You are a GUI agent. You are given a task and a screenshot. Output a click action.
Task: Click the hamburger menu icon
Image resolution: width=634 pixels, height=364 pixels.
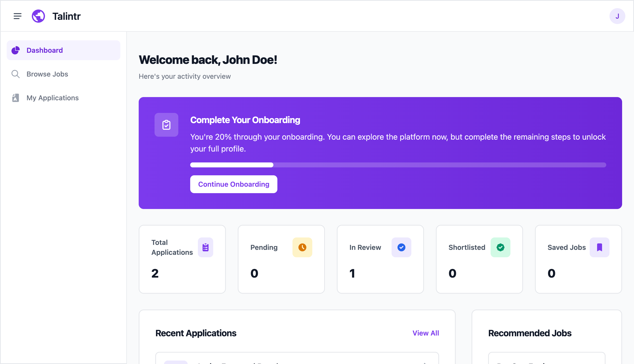(x=17, y=16)
